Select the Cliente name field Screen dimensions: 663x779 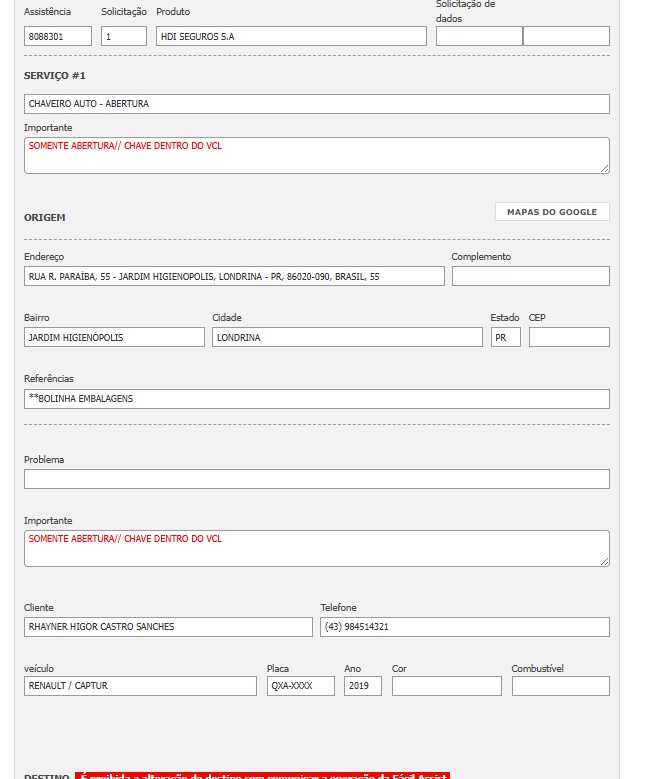pos(168,627)
